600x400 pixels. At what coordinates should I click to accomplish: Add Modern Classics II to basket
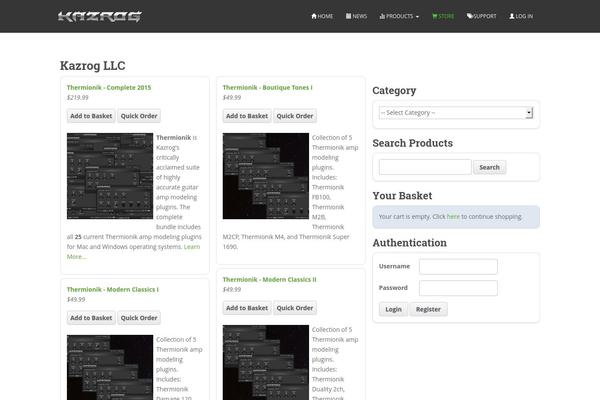tap(247, 308)
